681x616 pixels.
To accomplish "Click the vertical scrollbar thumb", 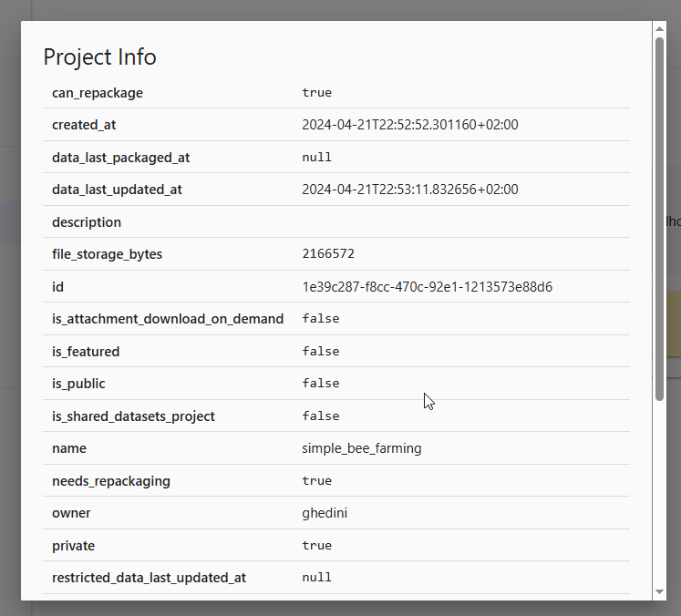I will 659,219.
